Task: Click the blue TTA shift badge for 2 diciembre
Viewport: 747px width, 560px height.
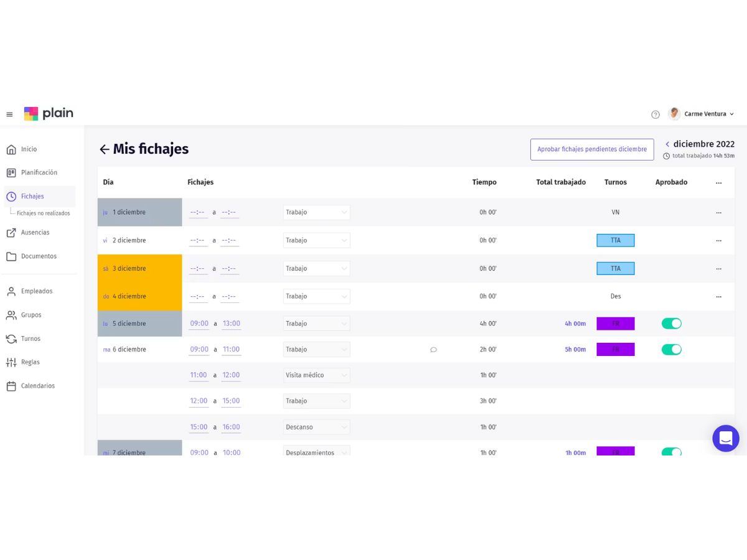Action: (x=616, y=240)
